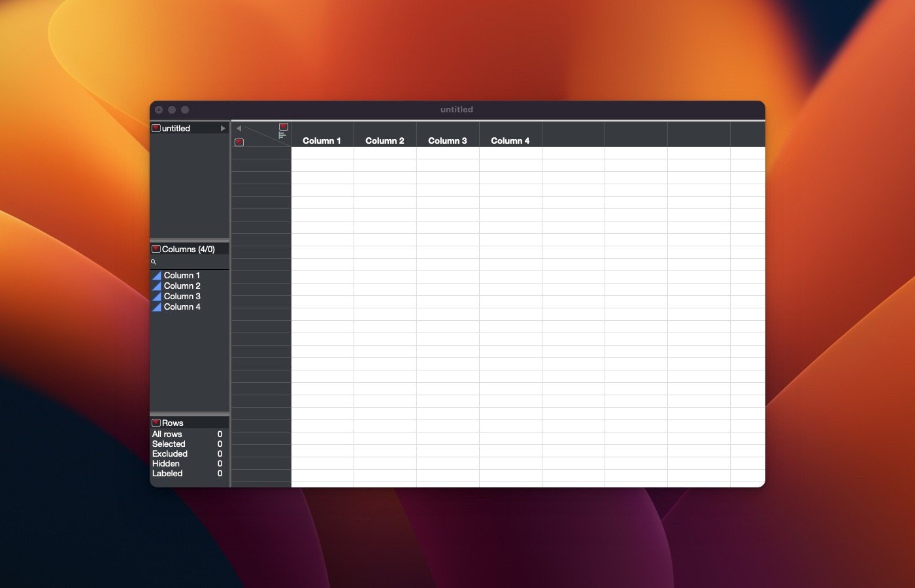
Task: Select the Column 4 table header
Action: tap(510, 134)
